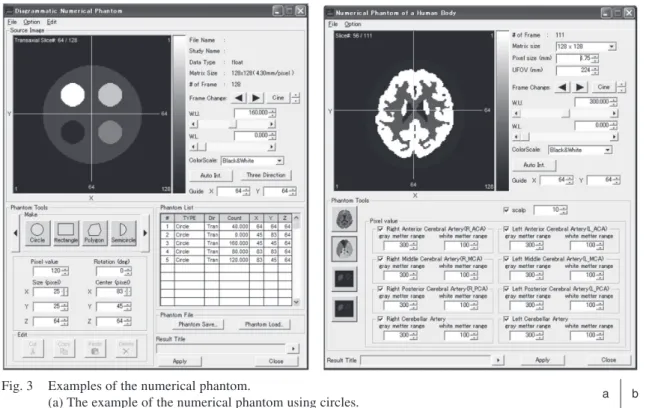Click the Paste edit icon
The image size is (646, 408).
tap(95, 348)
